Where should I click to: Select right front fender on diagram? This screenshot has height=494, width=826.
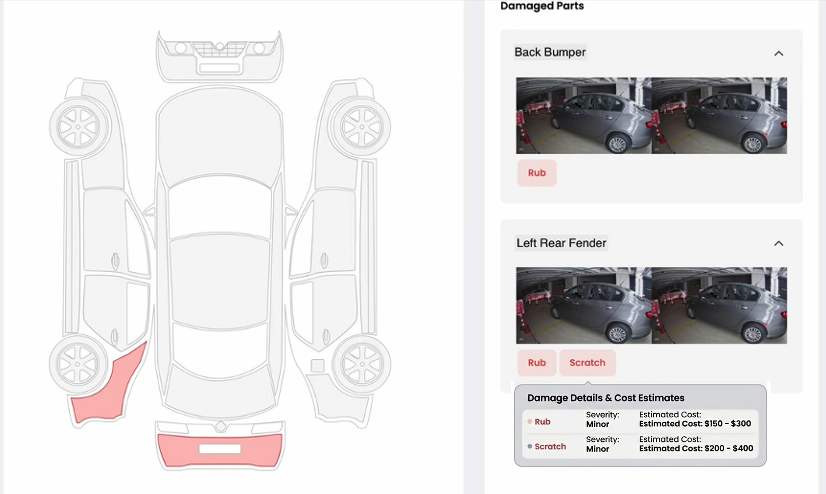(x=337, y=161)
